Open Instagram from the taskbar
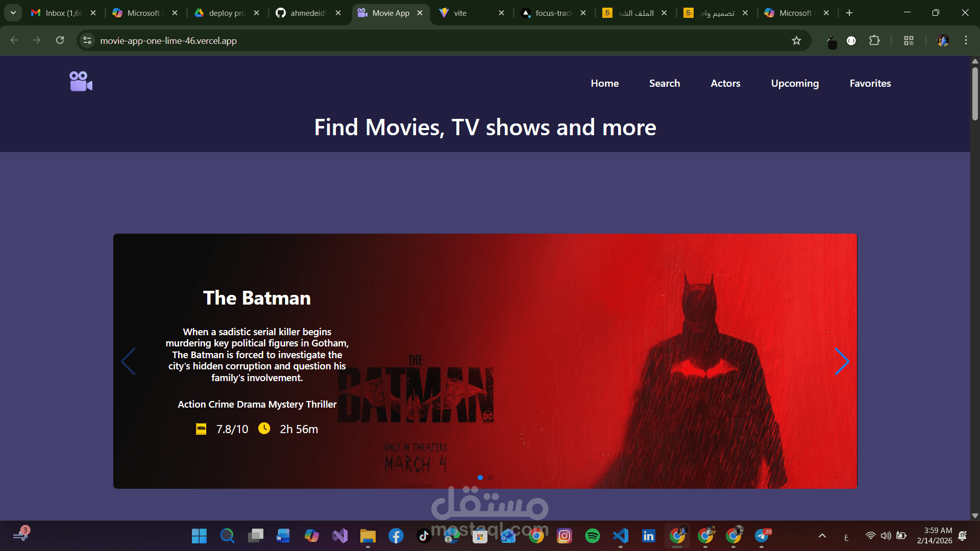 pos(564,536)
